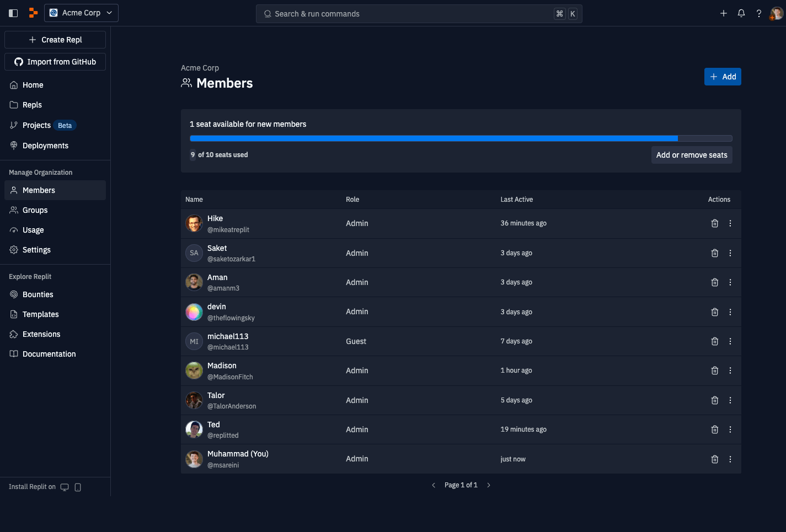Image resolution: width=786 pixels, height=532 pixels.
Task: Click the Beta badge next to Projects
Action: click(x=65, y=125)
